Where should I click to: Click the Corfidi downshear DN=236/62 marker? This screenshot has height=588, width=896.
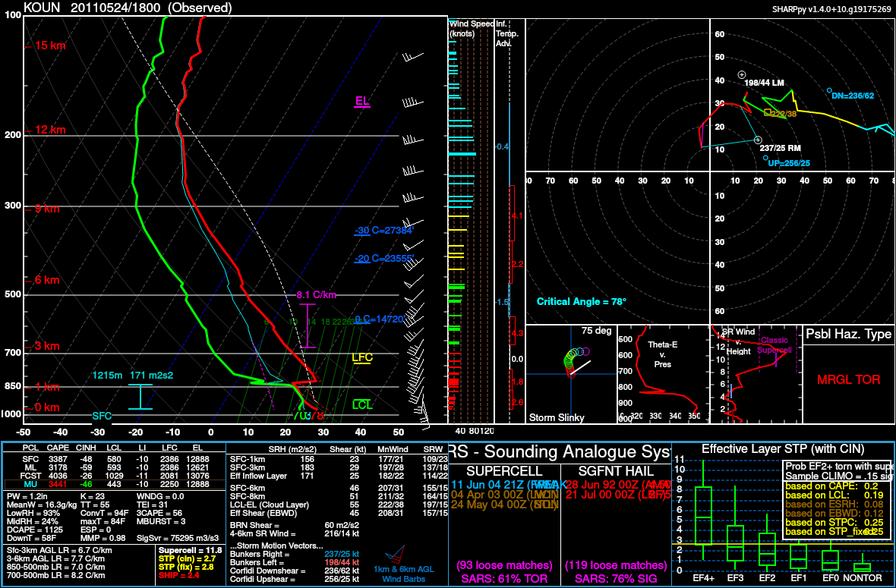[x=829, y=90]
